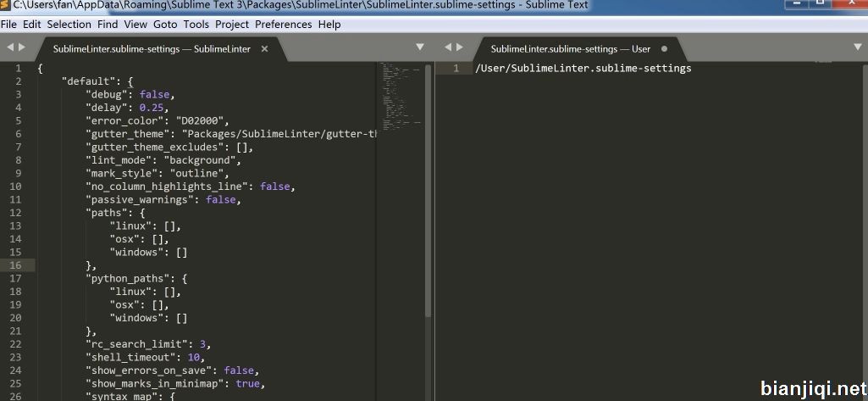Click the Sublime Text icon in title bar
Viewport: 868px width, 401px height.
click(5, 5)
